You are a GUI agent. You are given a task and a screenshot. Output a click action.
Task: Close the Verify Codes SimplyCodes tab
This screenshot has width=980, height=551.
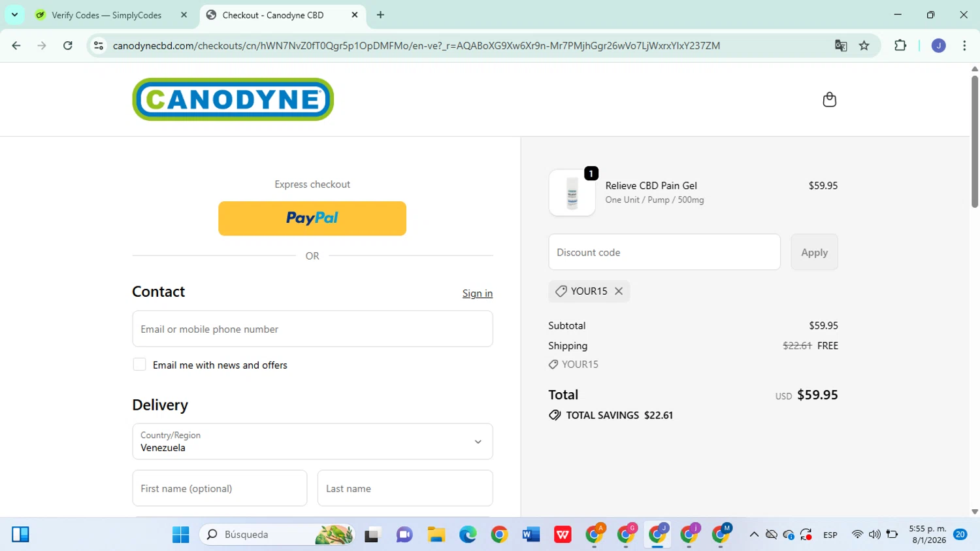tap(184, 15)
